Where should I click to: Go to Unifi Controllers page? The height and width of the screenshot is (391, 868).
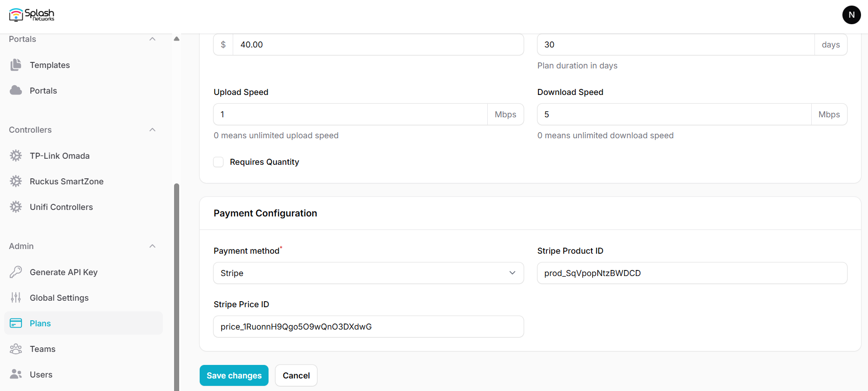tap(61, 207)
